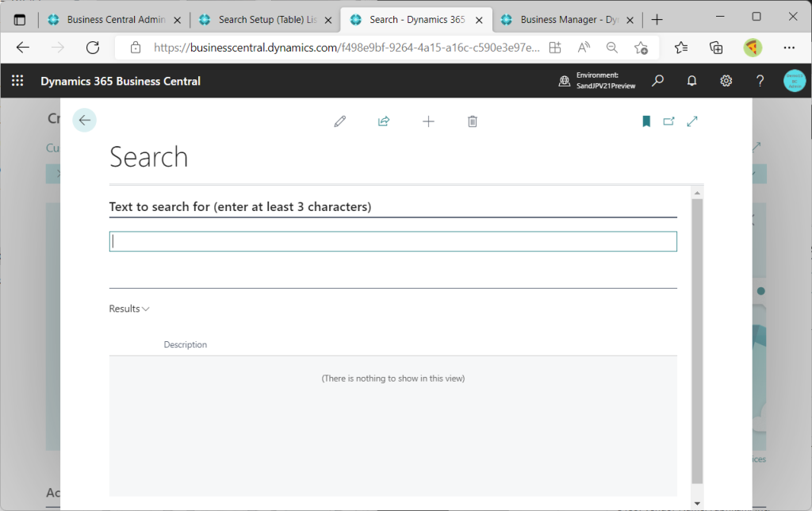Click the pencil edit icon
812x511 pixels.
pos(339,121)
